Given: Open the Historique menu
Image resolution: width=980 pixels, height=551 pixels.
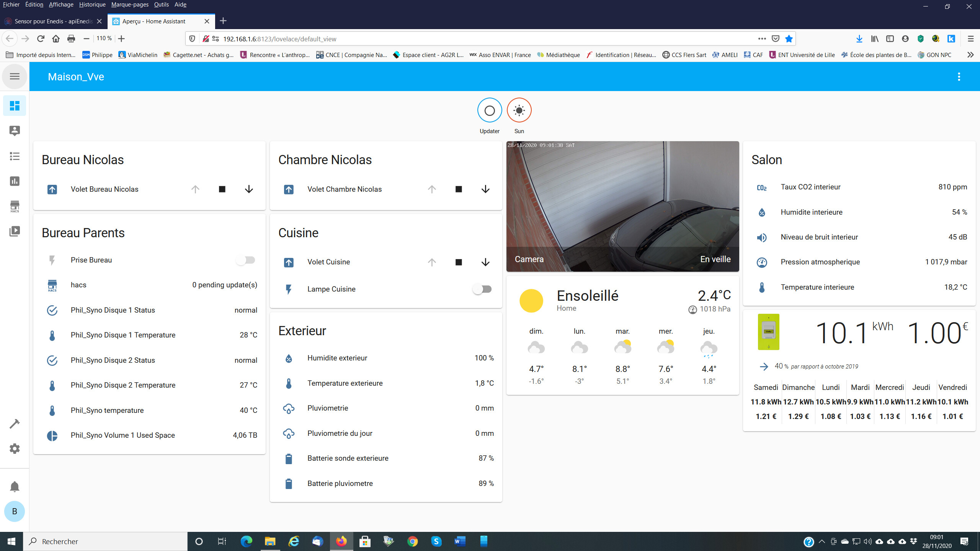Looking at the screenshot, I should (x=92, y=5).
